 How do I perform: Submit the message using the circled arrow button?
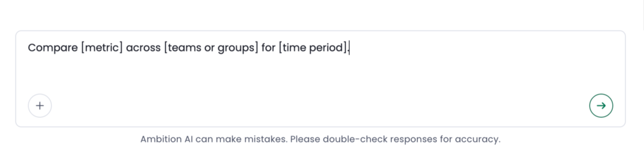[601, 105]
